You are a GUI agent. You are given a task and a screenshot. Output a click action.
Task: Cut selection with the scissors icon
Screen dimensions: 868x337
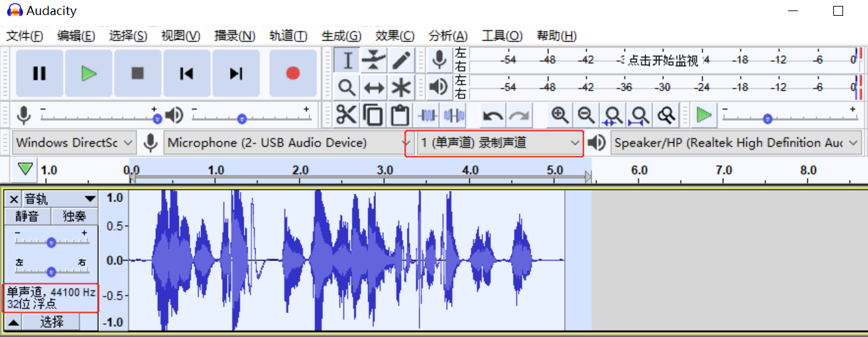(347, 115)
